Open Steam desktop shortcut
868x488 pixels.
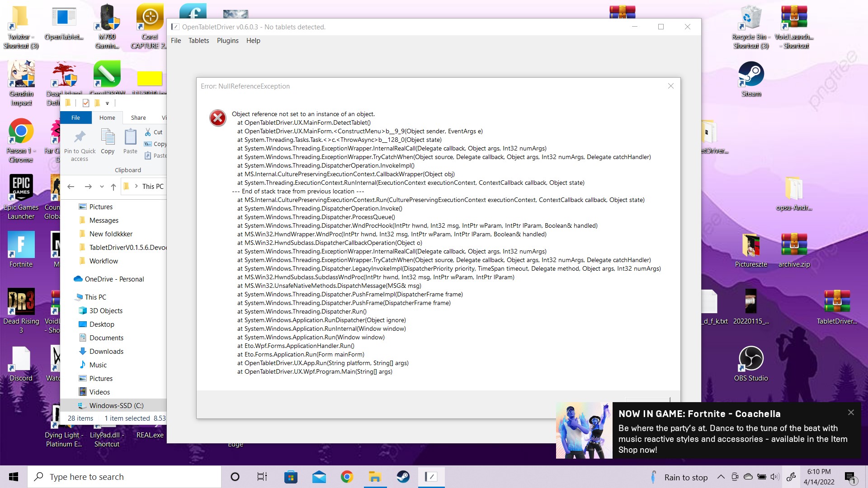pos(751,79)
